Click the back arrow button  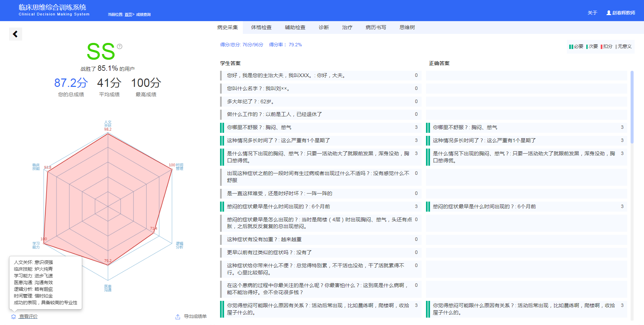(15, 34)
